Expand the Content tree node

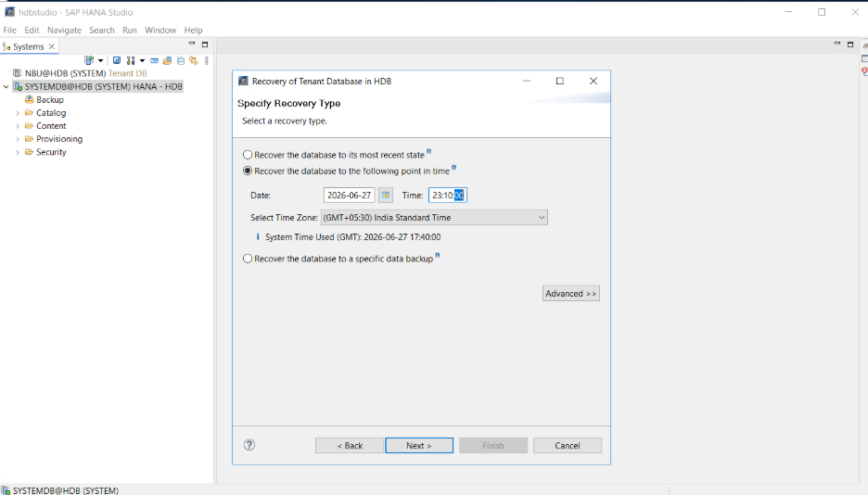point(18,126)
